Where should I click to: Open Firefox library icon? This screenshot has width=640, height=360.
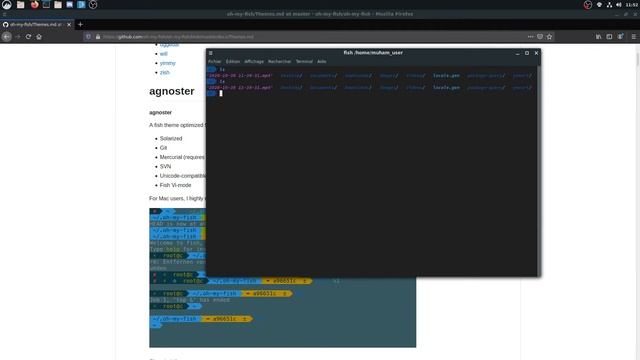coord(598,37)
